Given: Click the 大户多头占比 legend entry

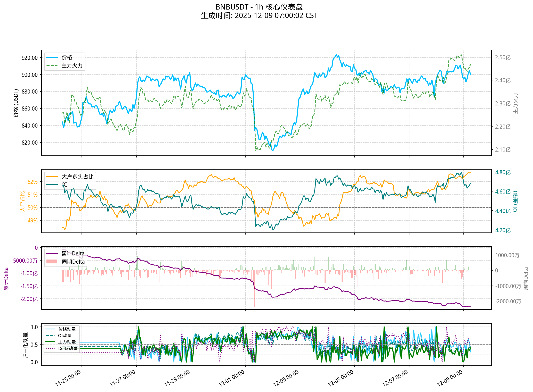Looking at the screenshot, I should [x=77, y=177].
